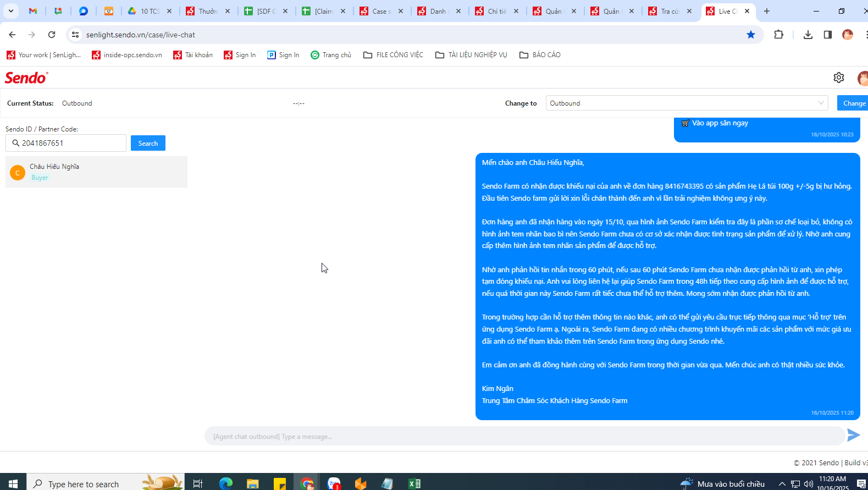
Task: Open the taskbar clock showing 11:20 AM
Action: click(x=833, y=483)
